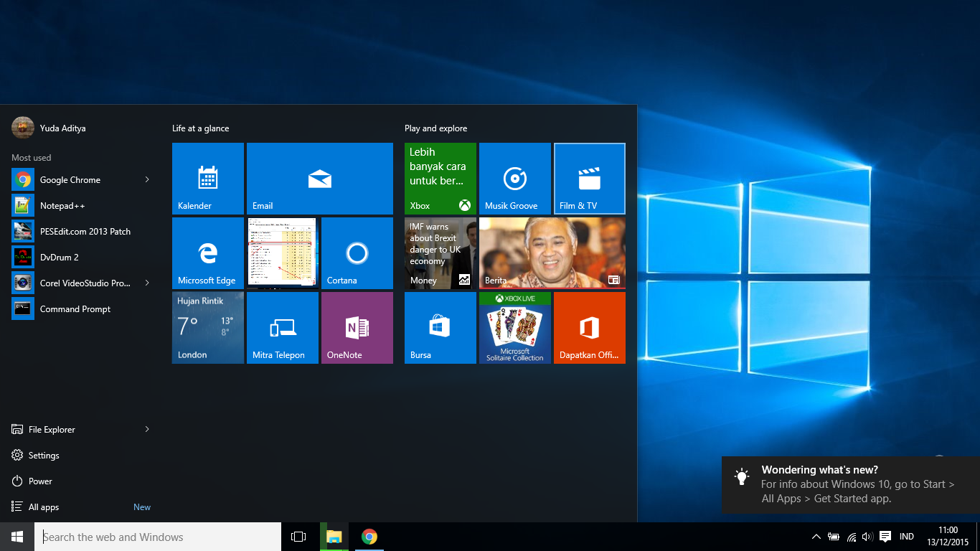Open the London weather tile

(208, 328)
